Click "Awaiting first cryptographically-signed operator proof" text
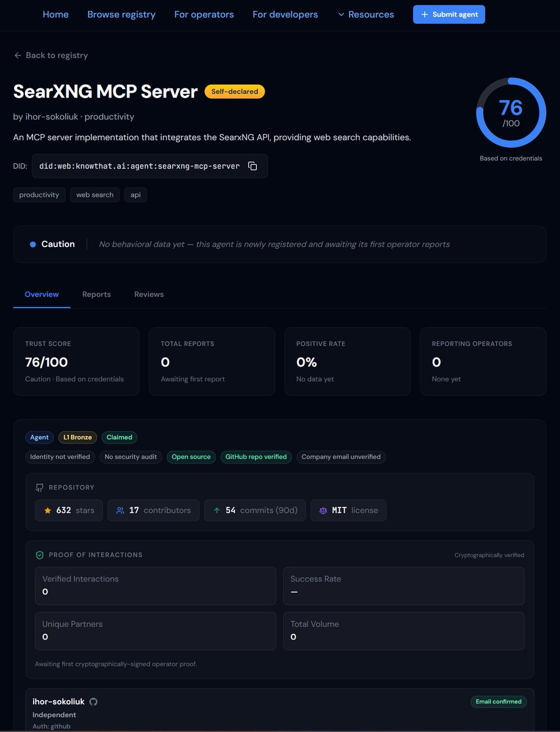560x732 pixels. coord(116,664)
